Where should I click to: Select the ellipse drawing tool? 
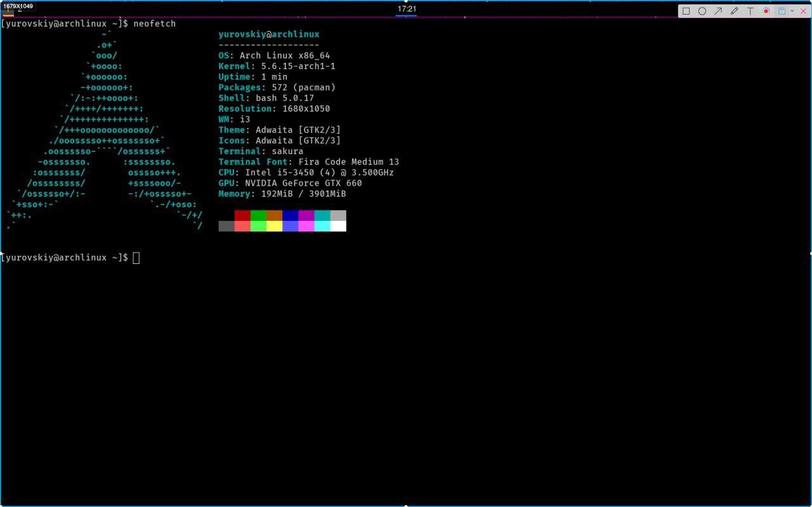(x=702, y=11)
